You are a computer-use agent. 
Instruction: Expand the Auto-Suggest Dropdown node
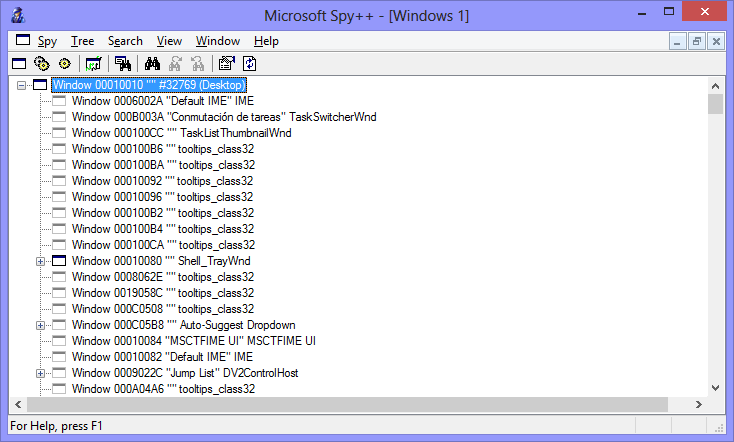(40, 325)
